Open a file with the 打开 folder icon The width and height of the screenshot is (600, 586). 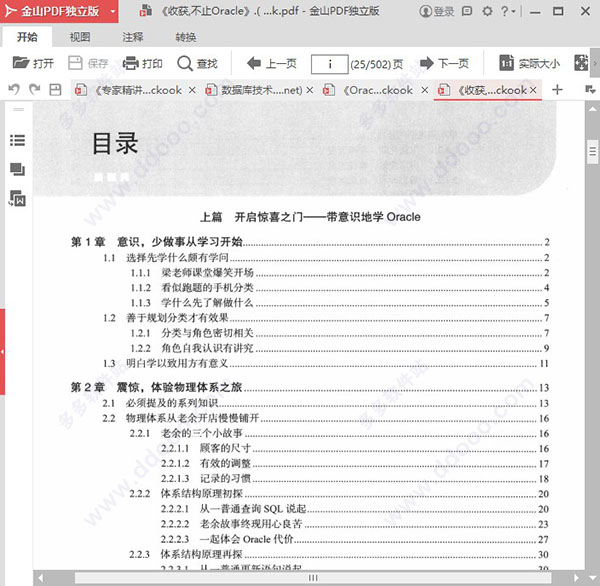(x=33, y=63)
